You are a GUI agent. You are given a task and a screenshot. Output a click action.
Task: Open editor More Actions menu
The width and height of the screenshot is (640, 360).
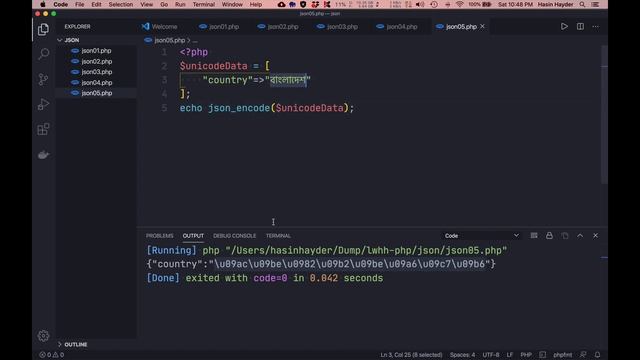pos(596,27)
